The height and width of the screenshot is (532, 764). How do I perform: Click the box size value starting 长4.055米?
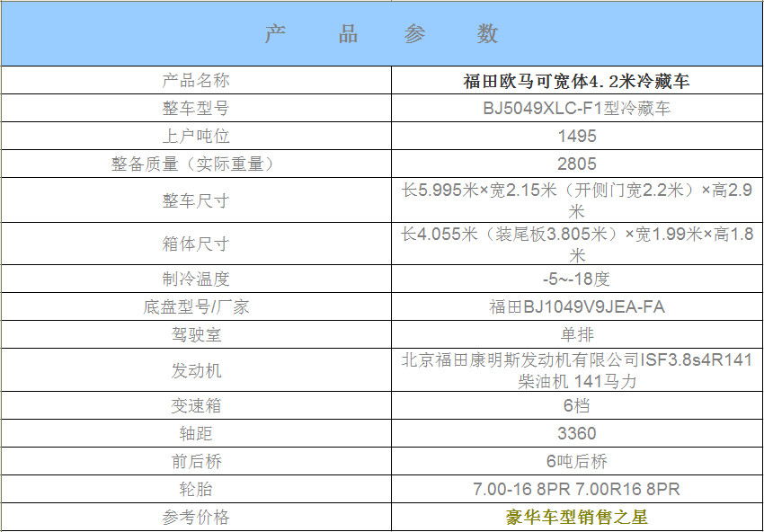tap(576, 244)
